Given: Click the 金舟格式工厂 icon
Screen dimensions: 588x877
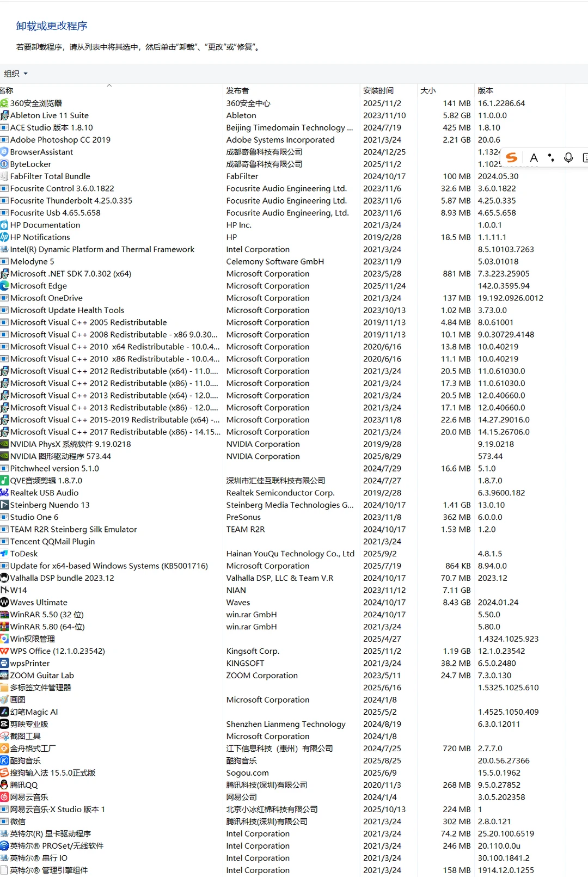Looking at the screenshot, I should pos(4,749).
